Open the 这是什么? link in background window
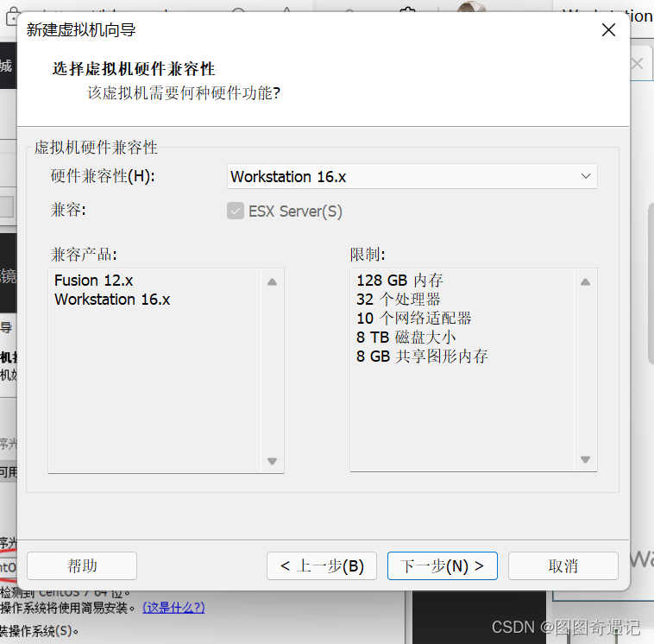654x644 pixels. [173, 607]
